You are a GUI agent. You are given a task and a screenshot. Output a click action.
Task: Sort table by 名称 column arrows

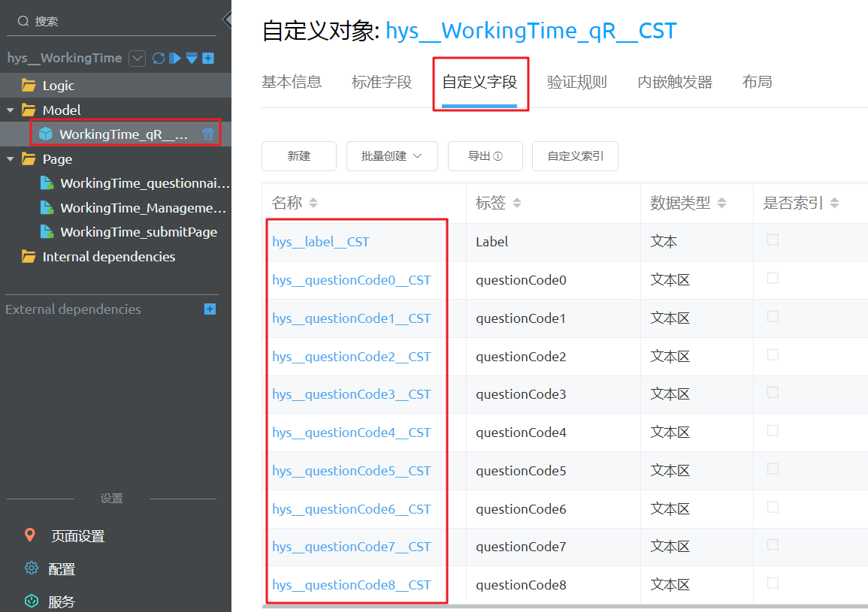tap(313, 203)
